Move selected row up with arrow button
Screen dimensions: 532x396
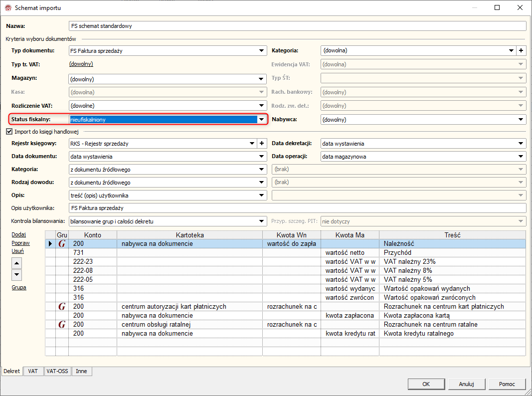(x=16, y=263)
